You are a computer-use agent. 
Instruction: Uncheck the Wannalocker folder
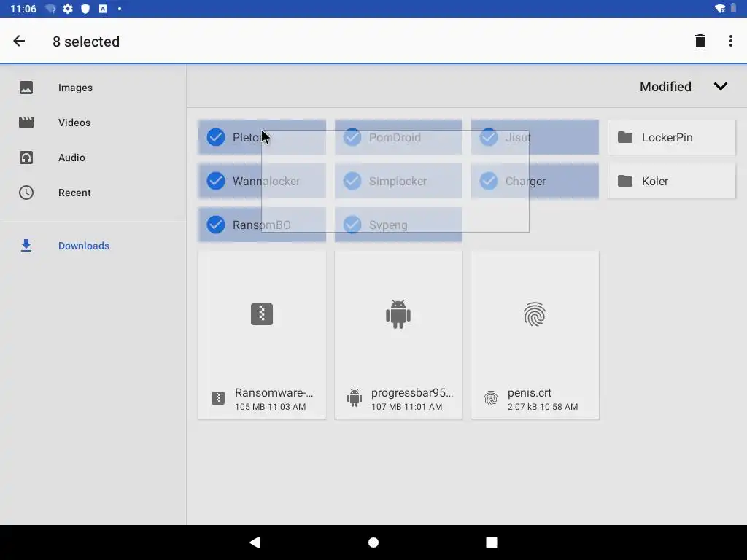tap(216, 181)
